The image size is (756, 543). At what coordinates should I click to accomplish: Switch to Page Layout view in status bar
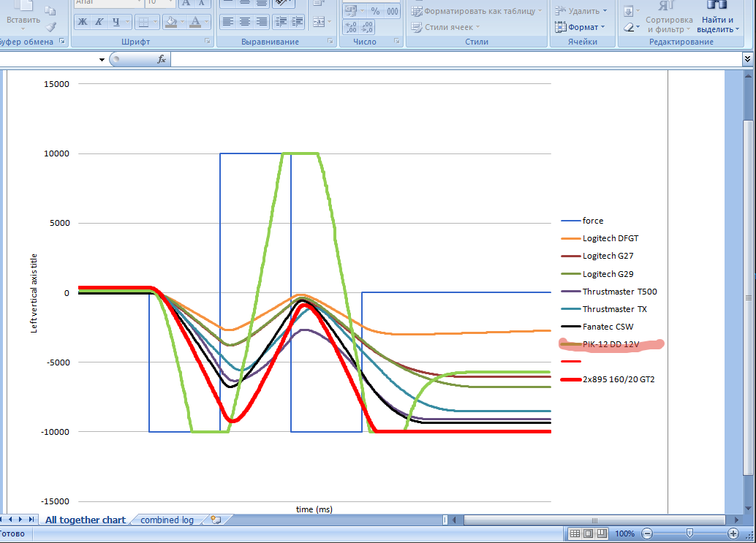(x=589, y=534)
